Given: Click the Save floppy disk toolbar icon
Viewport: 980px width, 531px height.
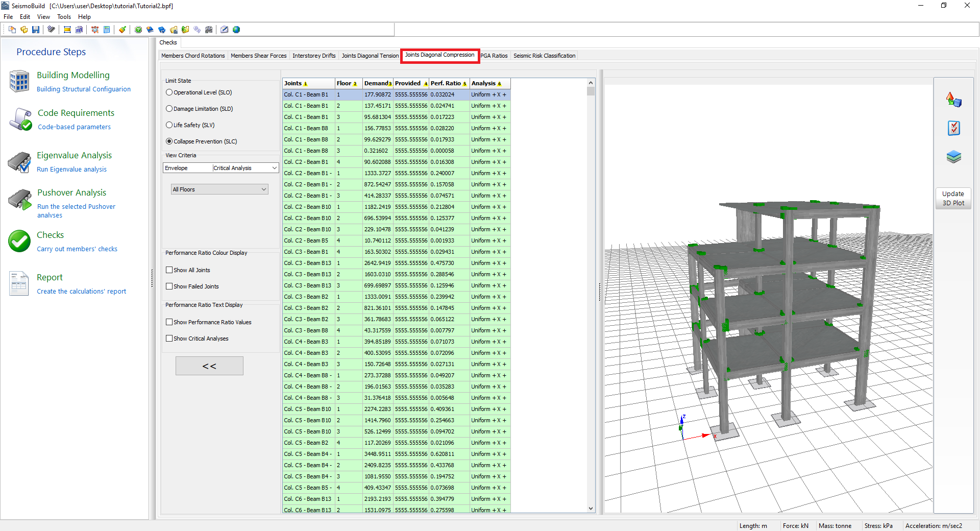Looking at the screenshot, I should click(36, 30).
